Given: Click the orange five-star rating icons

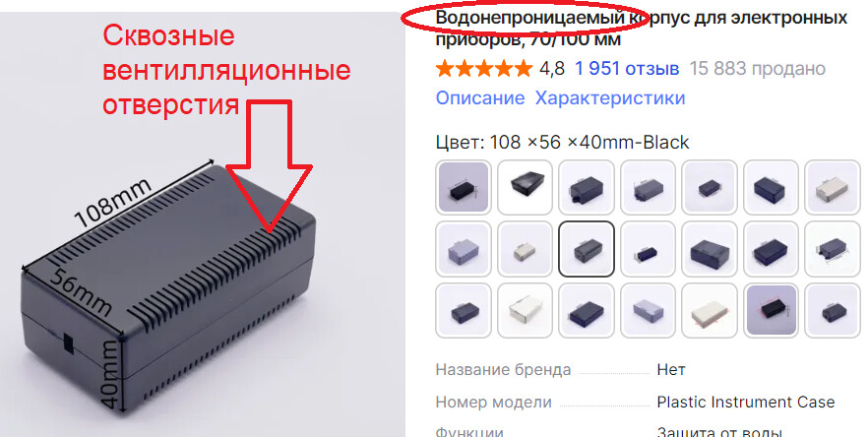Looking at the screenshot, I should [x=484, y=69].
